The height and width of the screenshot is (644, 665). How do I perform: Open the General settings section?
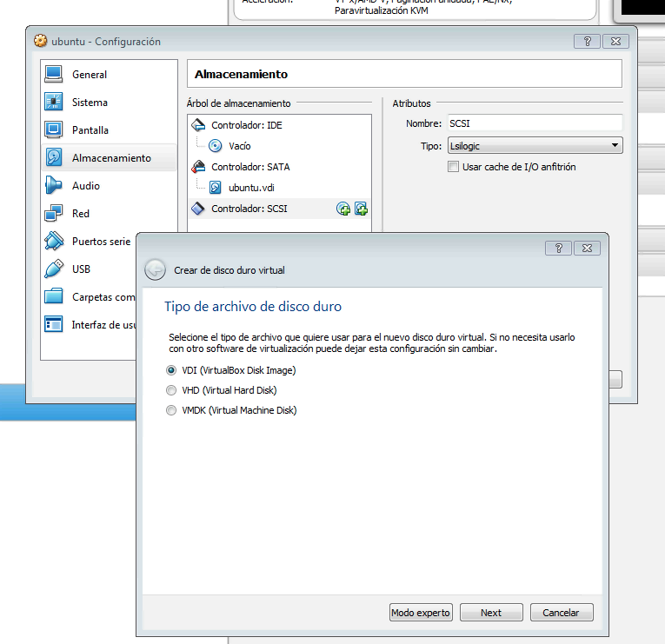90,75
